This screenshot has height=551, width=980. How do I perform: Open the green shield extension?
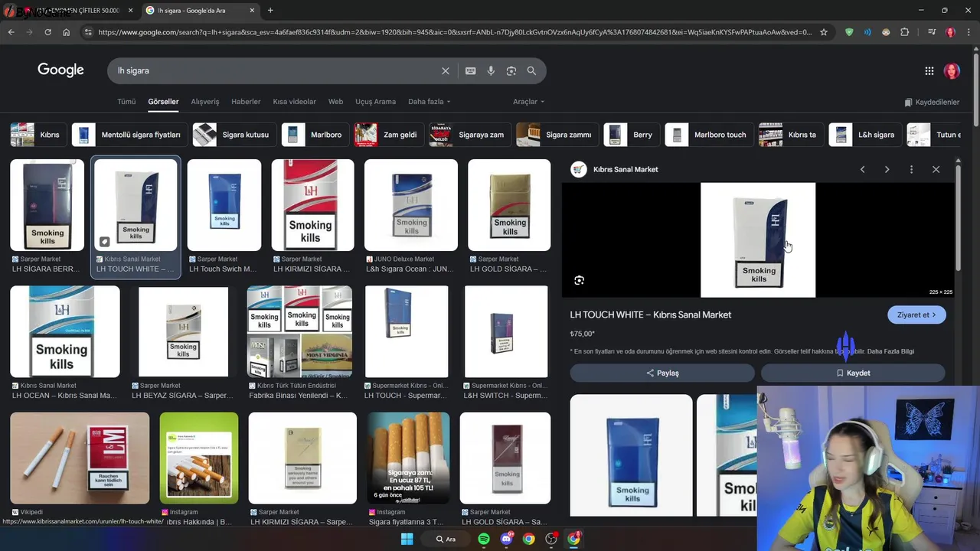click(849, 32)
